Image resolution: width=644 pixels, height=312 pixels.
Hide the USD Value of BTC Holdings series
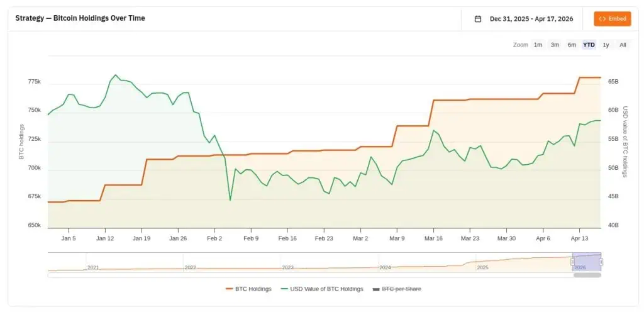tap(326, 289)
